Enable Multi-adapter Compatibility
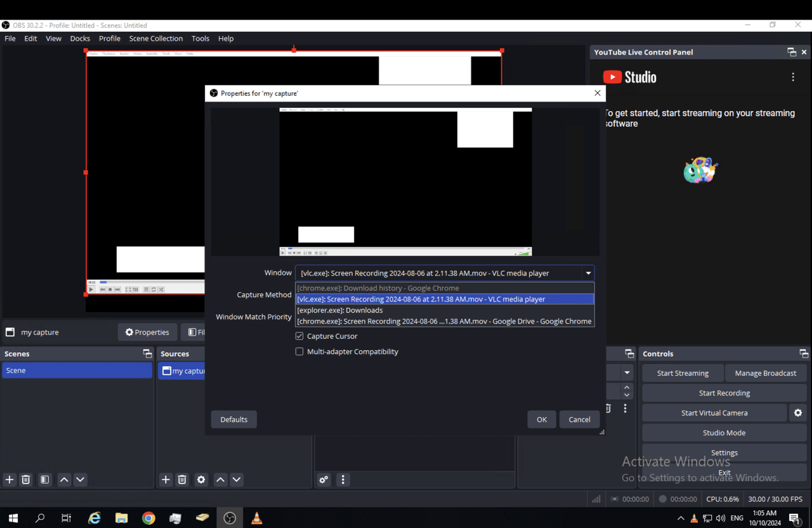The width and height of the screenshot is (812, 528). pos(299,351)
